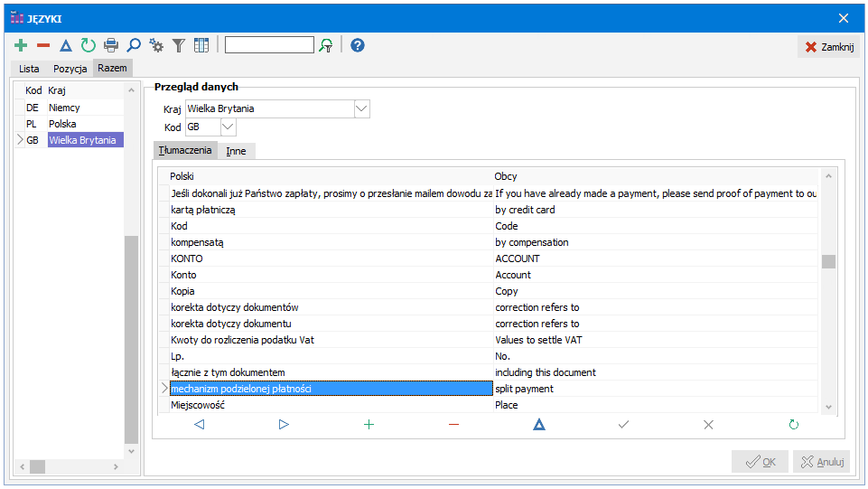Screen dimensions: 868x489
Task: Select the Niemcy row in country list
Action: (70, 108)
